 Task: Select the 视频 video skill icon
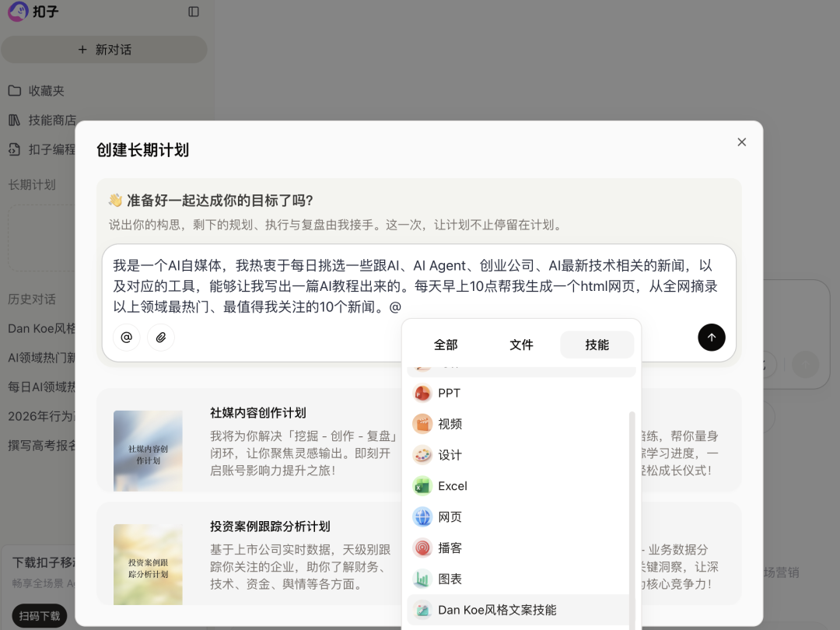point(421,423)
